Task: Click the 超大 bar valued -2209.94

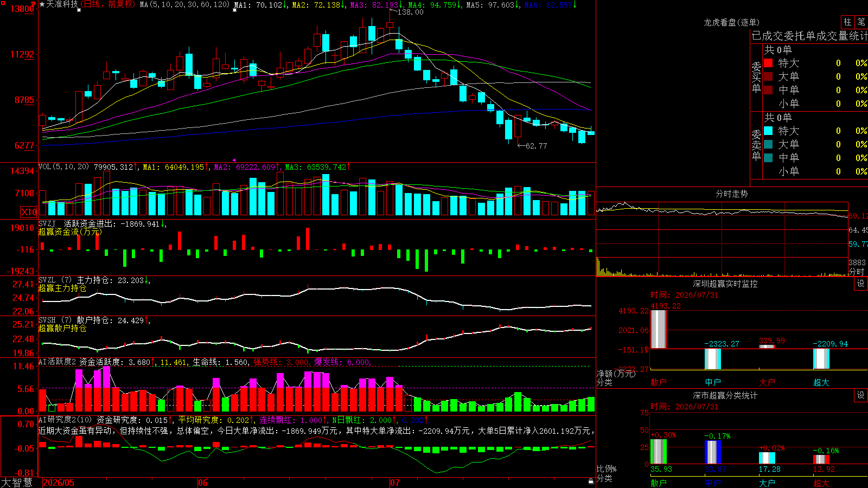Action: coord(821,359)
